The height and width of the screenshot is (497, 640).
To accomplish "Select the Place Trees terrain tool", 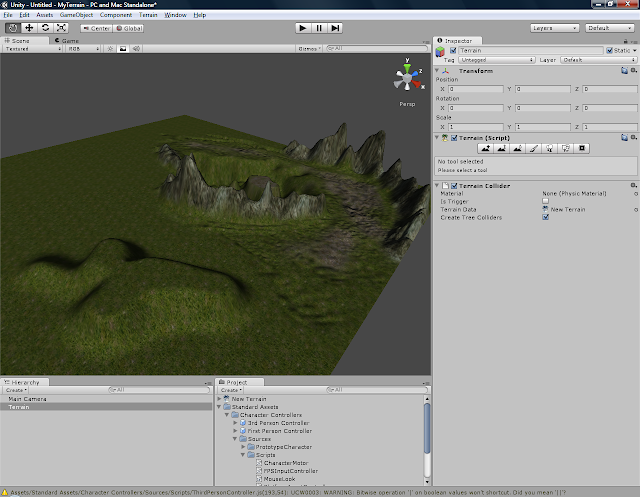I will [549, 148].
